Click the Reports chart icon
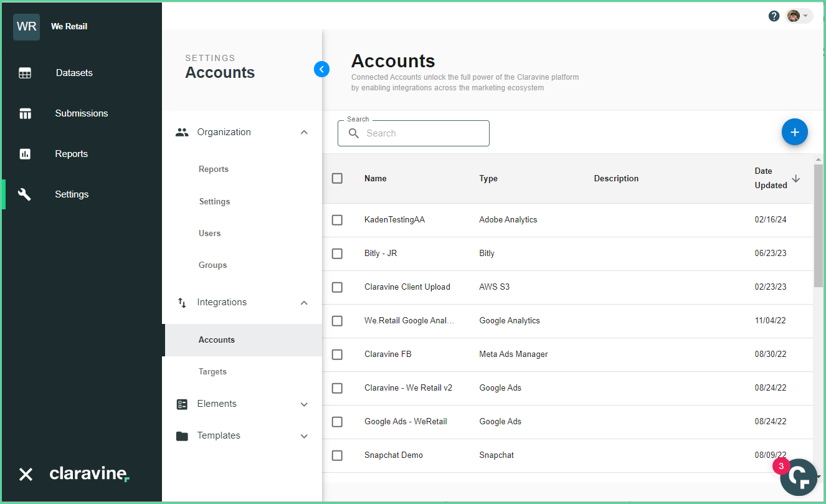This screenshot has height=504, width=826. (25, 154)
